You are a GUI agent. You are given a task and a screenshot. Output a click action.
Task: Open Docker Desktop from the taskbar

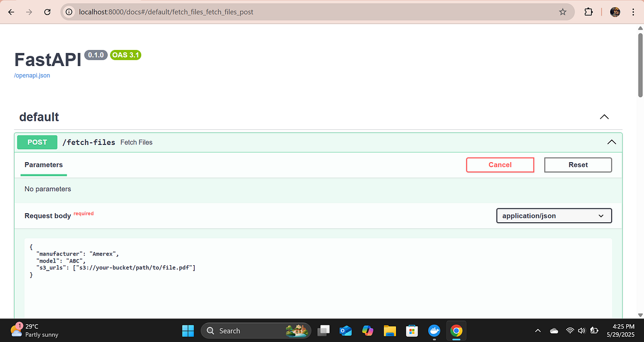point(434,331)
